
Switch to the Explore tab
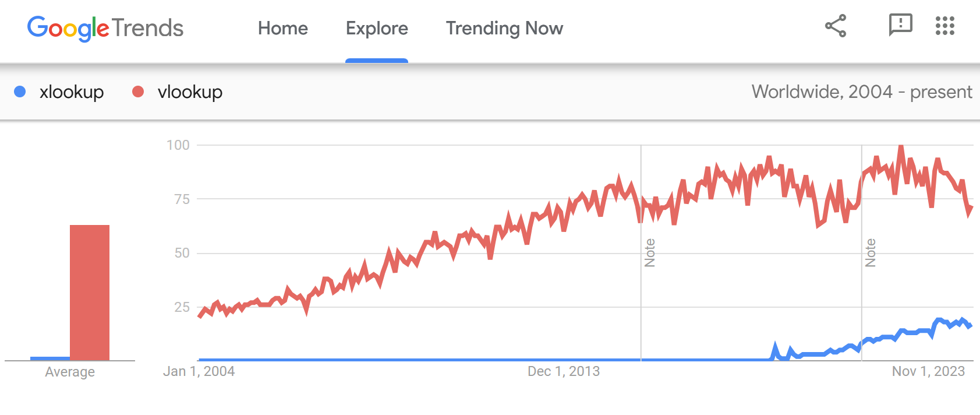click(x=377, y=28)
